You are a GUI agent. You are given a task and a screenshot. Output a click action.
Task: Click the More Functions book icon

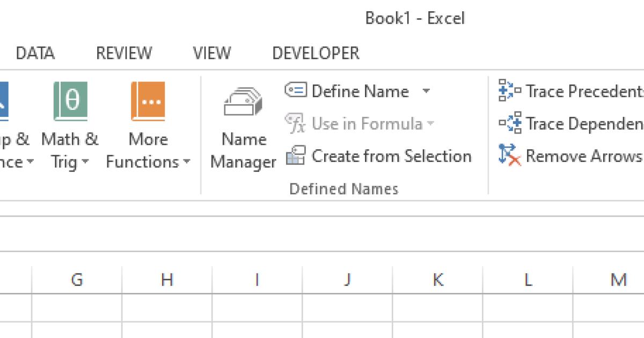pos(147,101)
